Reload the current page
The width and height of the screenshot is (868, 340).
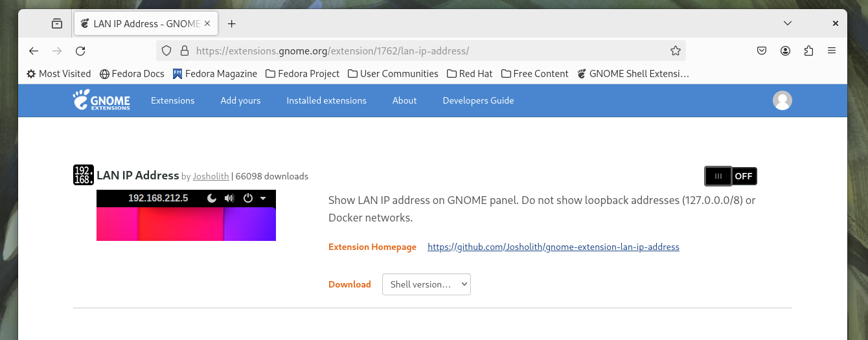tap(80, 51)
